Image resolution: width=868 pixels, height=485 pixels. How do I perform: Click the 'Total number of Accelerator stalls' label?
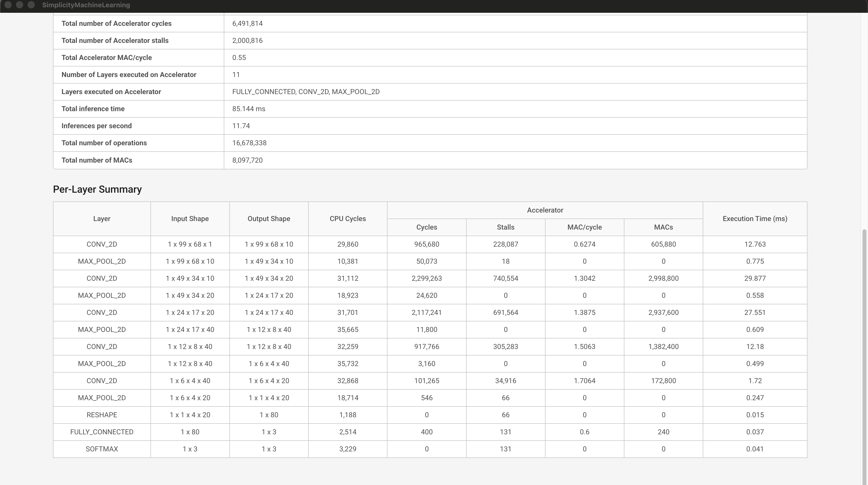click(115, 41)
